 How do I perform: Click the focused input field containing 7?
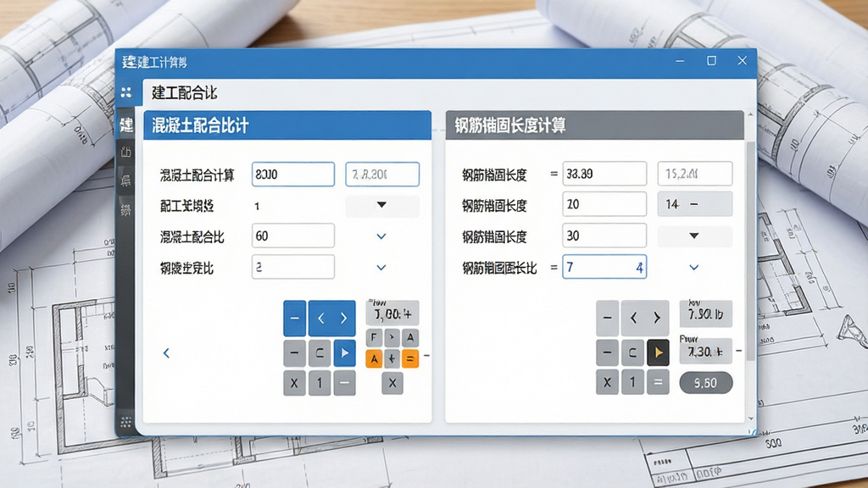point(604,267)
